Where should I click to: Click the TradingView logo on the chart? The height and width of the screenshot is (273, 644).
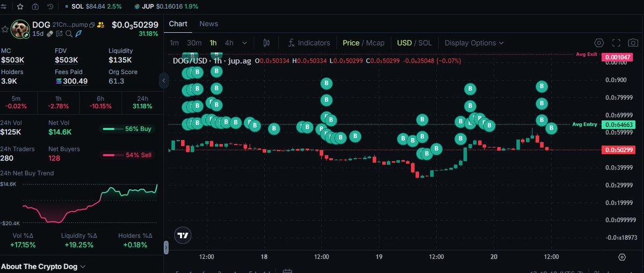pyautogui.click(x=183, y=235)
